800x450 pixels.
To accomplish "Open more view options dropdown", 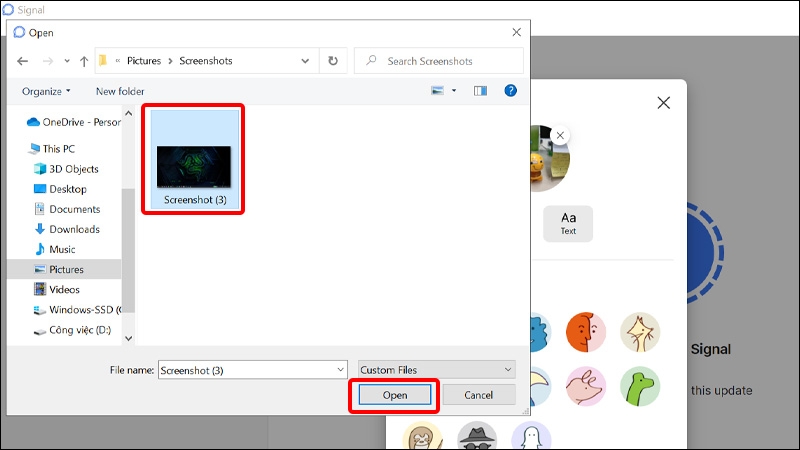I will click(454, 91).
